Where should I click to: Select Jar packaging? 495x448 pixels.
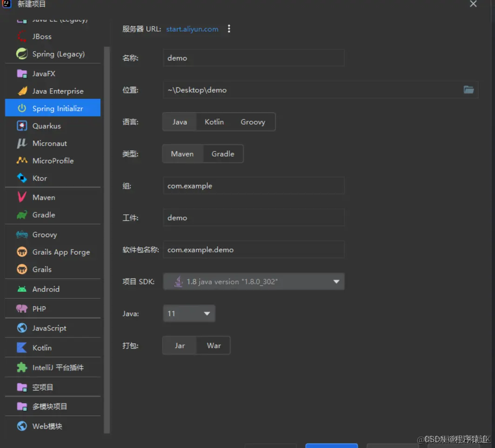(x=180, y=346)
